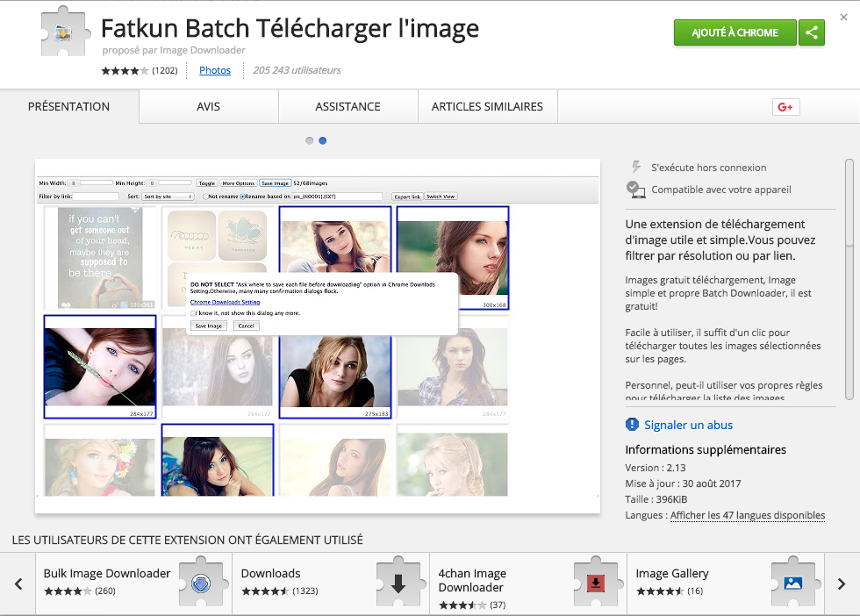Viewport: 860px width, 616px height.
Task: Click the 'Signaler un abus' alert icon
Action: point(632,425)
